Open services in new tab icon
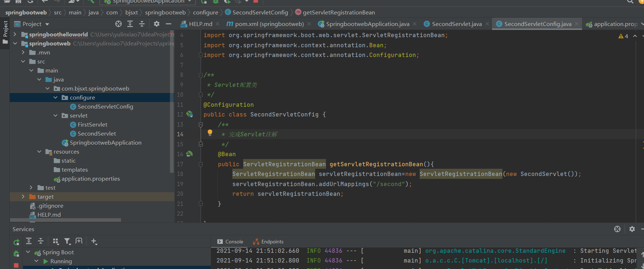Viewport: 644px width, 269px height. pos(79,241)
